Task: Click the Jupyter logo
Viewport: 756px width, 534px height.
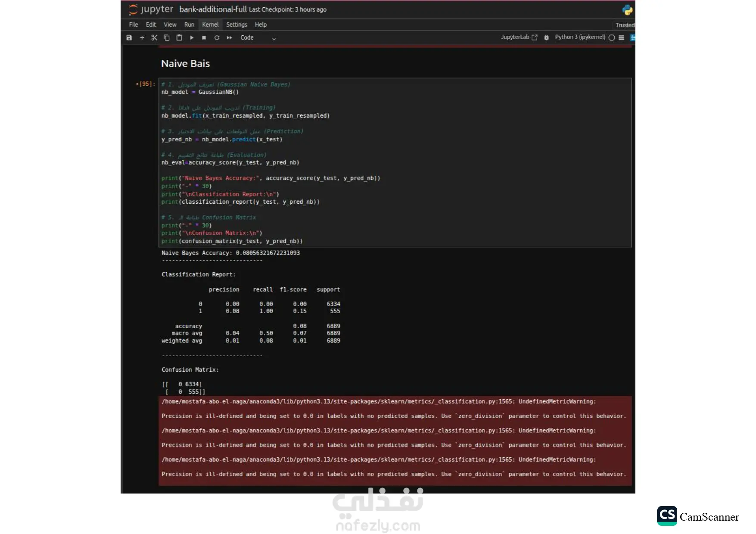Action: [151, 9]
